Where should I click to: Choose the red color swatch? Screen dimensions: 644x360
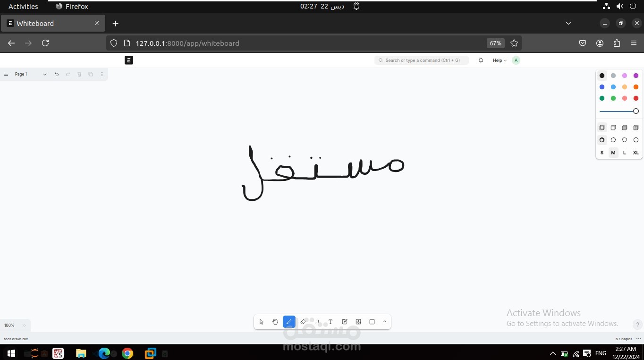636,98
